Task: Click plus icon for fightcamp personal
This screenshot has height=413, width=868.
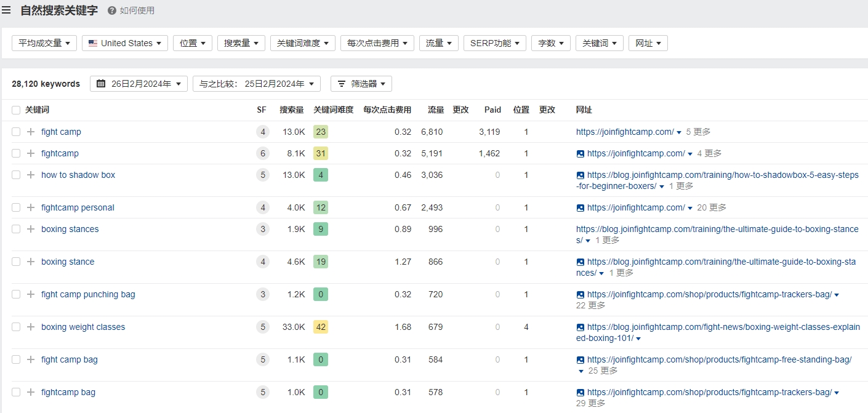Action: (x=31, y=207)
